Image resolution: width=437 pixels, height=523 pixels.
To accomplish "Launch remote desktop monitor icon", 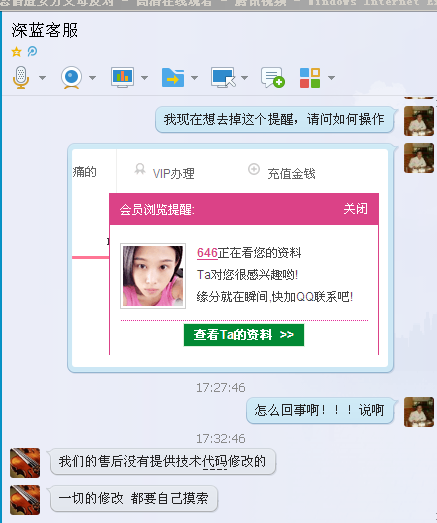I will click(223, 77).
